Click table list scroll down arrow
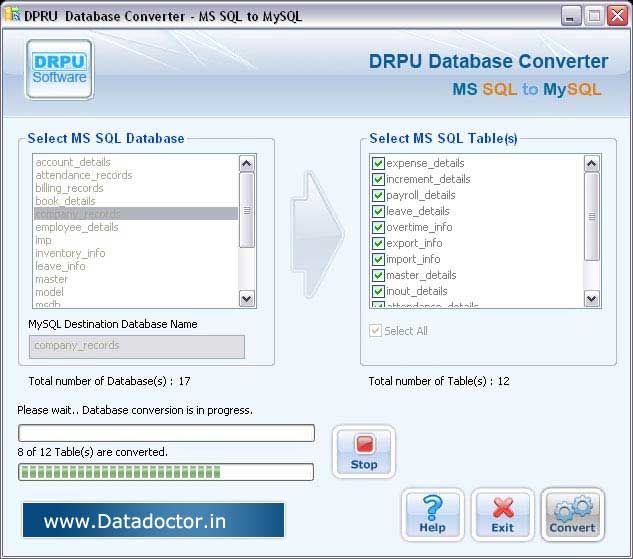 pyautogui.click(x=591, y=299)
